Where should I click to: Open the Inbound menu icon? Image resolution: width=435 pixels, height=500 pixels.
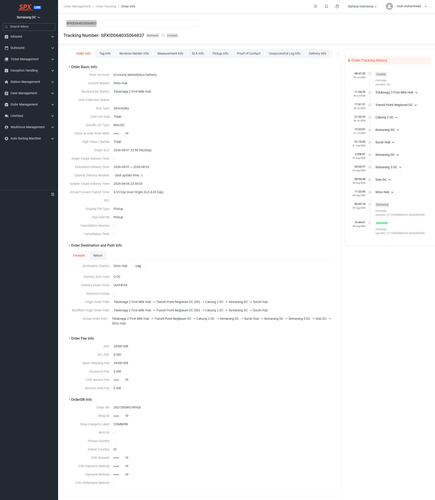6,37
